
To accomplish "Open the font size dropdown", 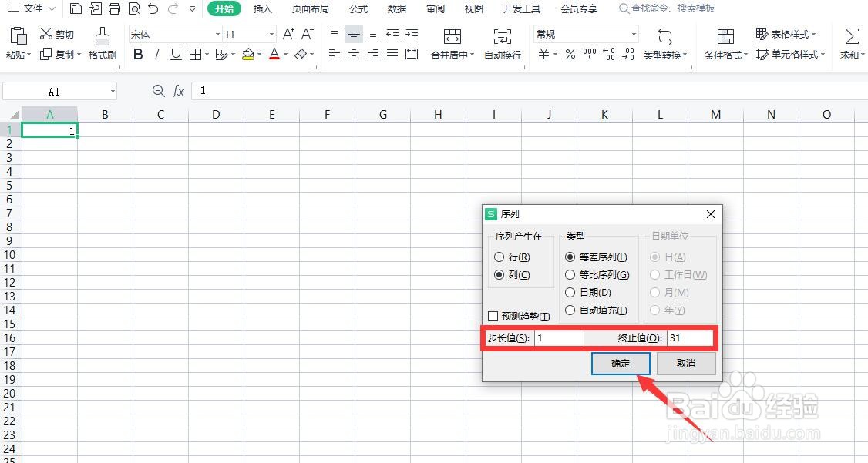I will coord(271,35).
